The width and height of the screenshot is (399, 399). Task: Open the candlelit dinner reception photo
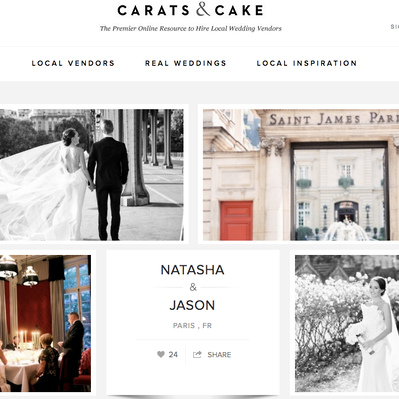(45, 323)
